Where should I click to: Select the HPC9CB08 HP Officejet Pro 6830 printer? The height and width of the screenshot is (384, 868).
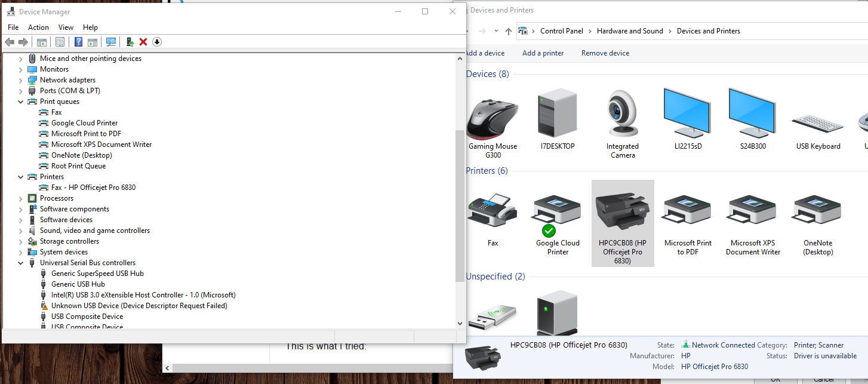pos(623,223)
